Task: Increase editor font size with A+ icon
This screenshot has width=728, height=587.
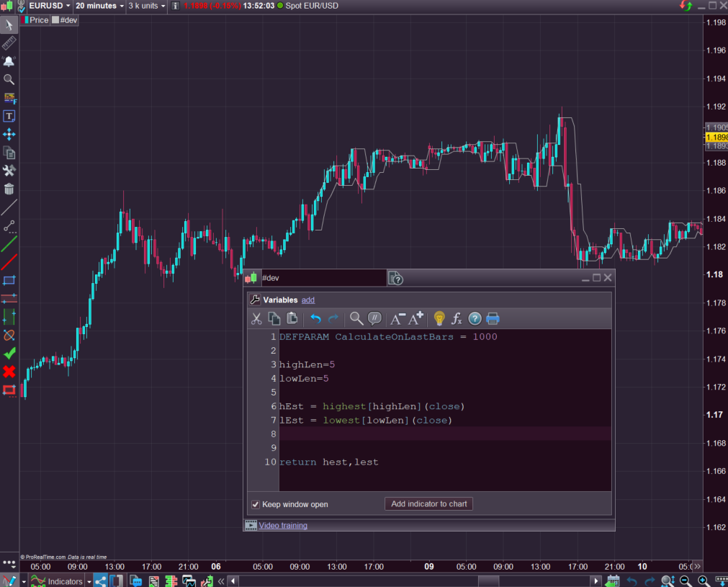Action: [416, 318]
